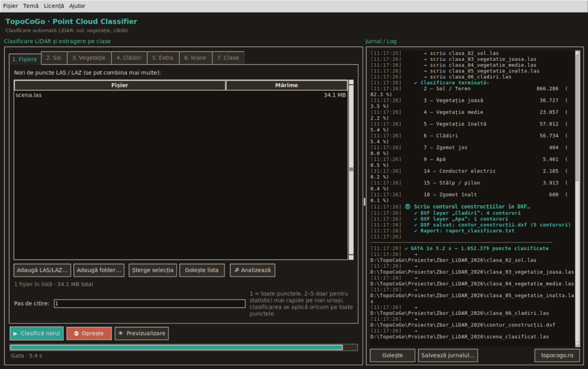Open the topocogo.ro link button

(x=557, y=355)
